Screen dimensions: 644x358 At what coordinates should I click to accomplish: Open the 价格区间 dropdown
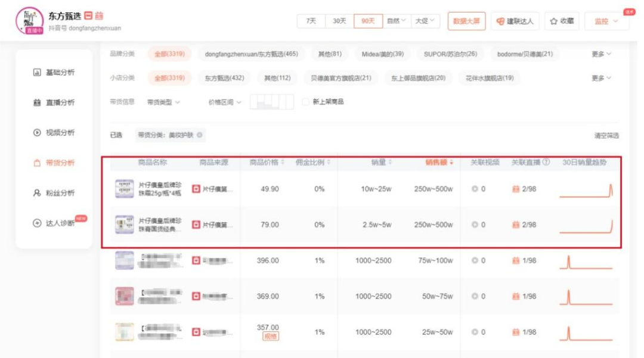click(x=225, y=102)
